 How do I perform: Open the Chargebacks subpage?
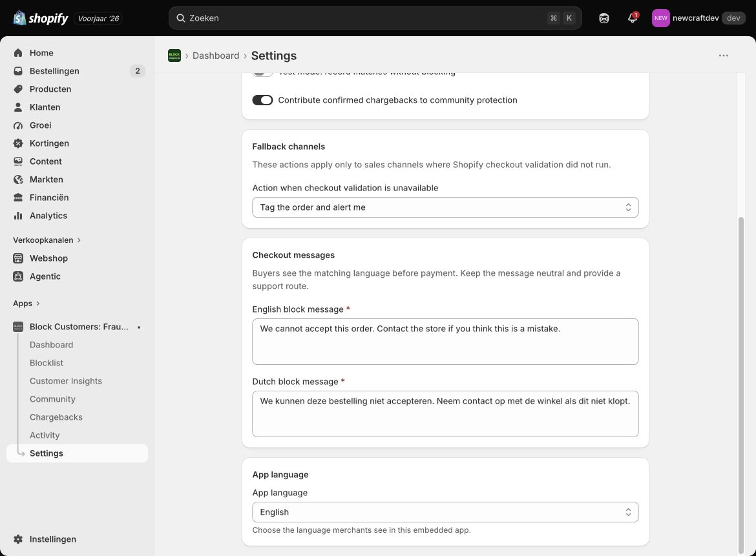tap(56, 417)
